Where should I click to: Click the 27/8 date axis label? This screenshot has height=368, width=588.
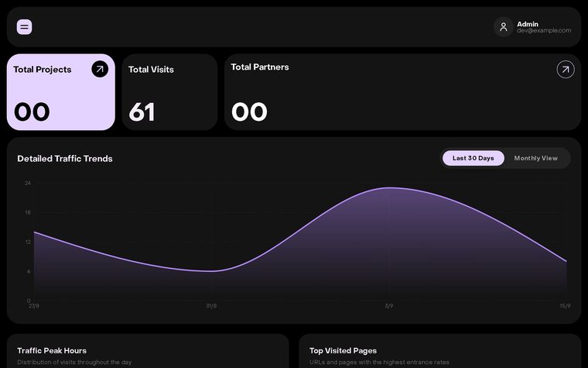pyautogui.click(x=34, y=306)
